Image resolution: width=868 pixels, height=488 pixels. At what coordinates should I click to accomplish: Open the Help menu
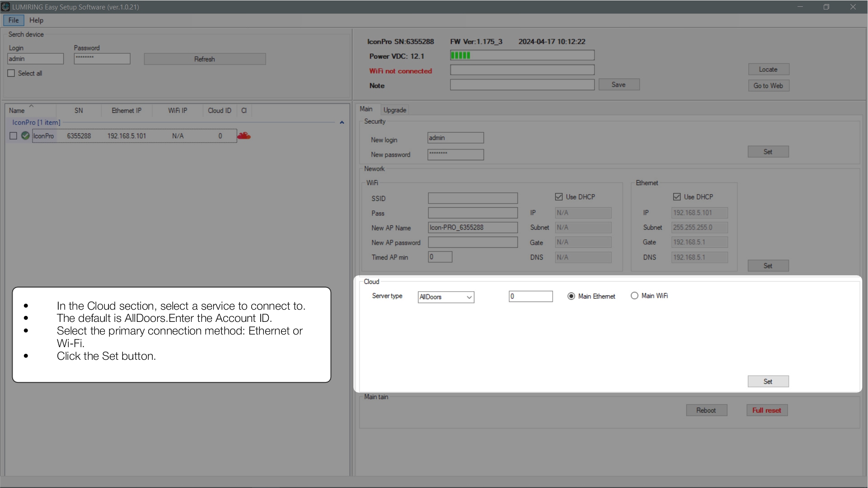pyautogui.click(x=36, y=20)
